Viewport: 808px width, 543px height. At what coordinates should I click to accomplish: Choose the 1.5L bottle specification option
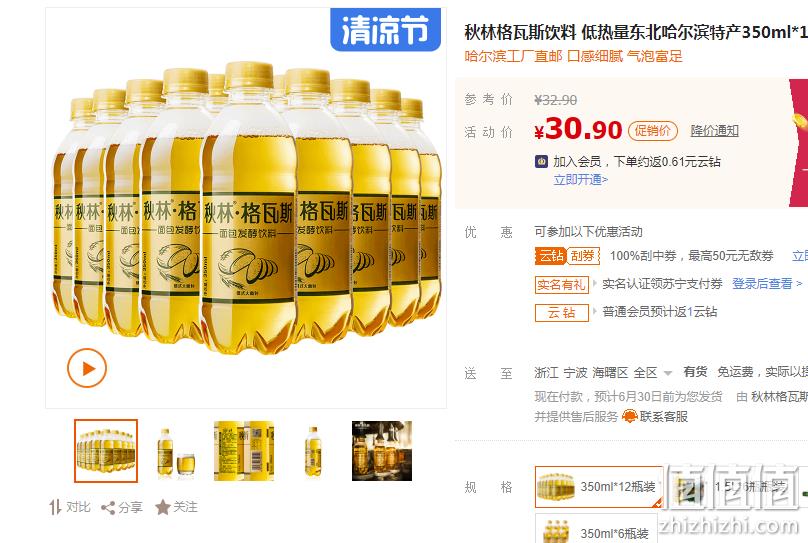coord(732,487)
